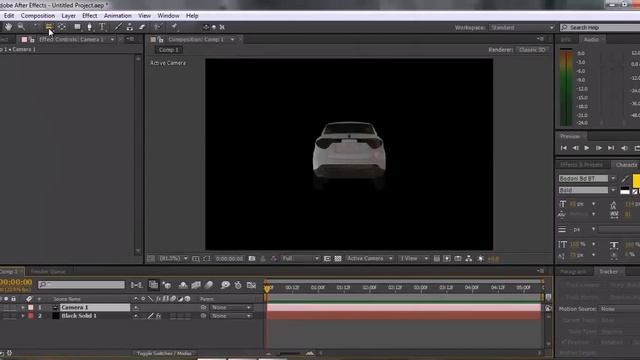Select the Roto Brush tool
This screenshot has height=360, width=640.
coord(158,27)
